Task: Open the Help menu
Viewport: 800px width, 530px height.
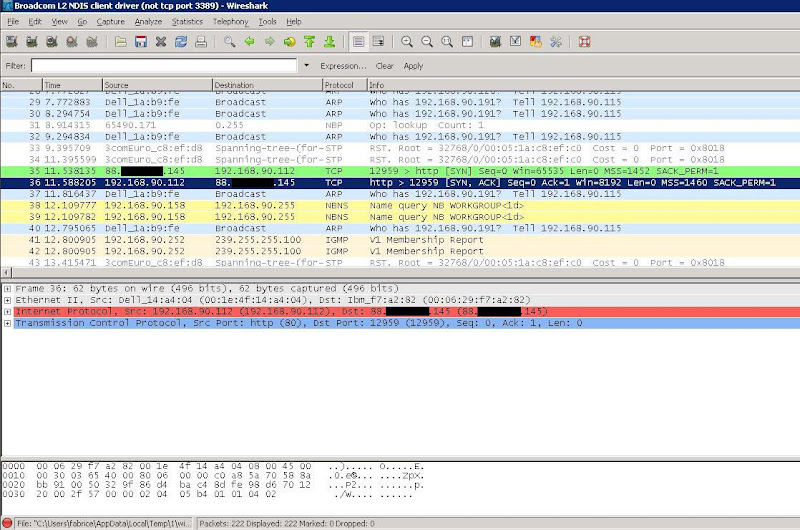Action: coord(294,21)
